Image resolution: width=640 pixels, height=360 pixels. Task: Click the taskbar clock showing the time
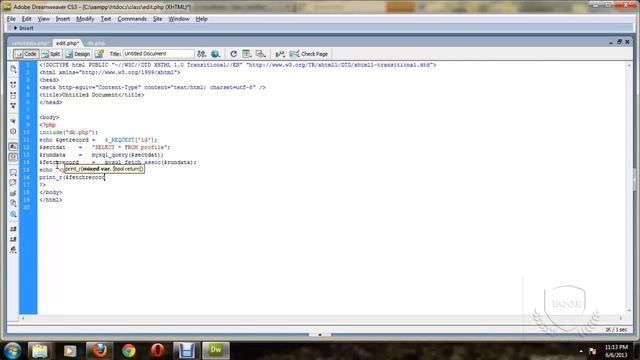point(616,351)
